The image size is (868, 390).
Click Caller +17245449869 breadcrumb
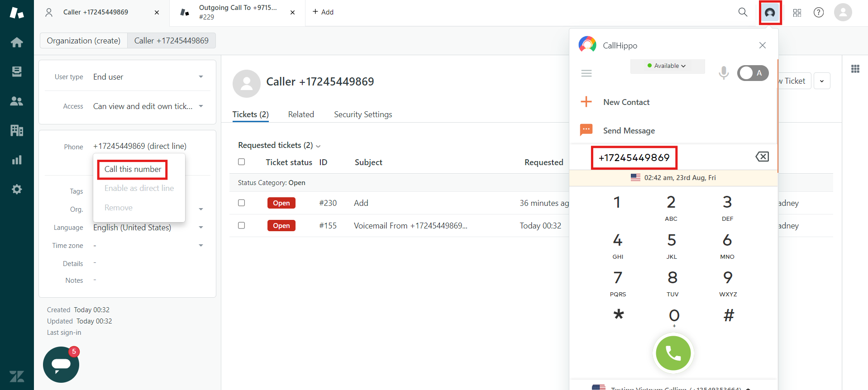tap(172, 41)
